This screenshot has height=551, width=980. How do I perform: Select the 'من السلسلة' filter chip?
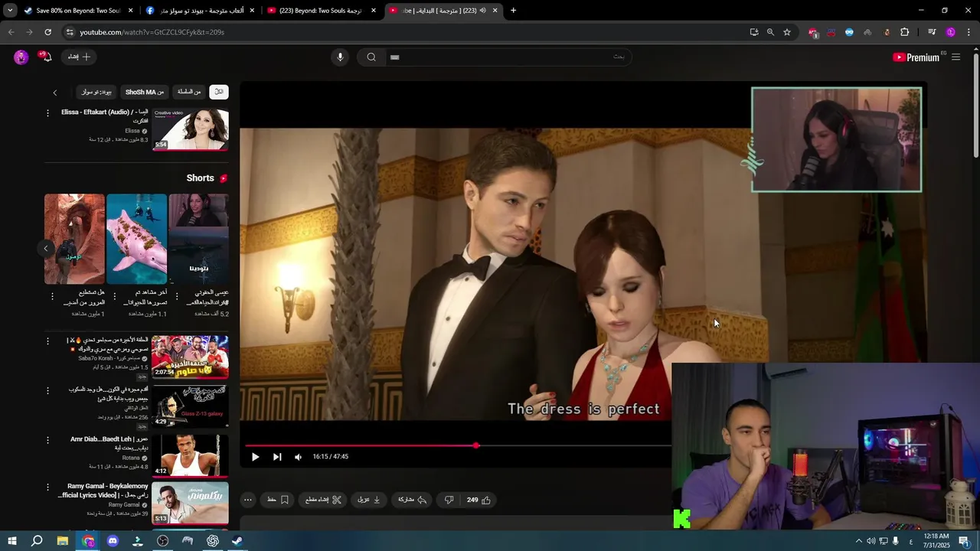pyautogui.click(x=189, y=92)
